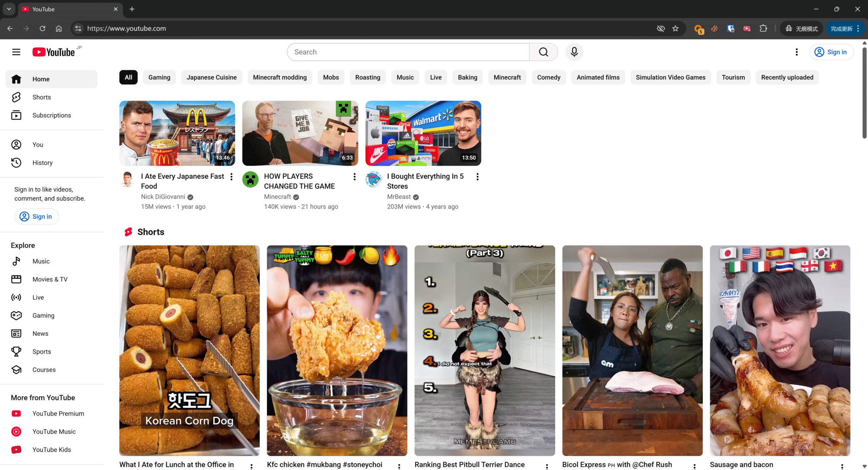868x470 pixels.
Task: Click the YouTube logo to go home
Action: point(54,52)
